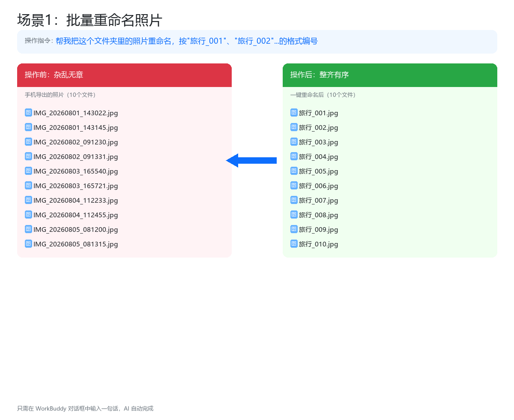Click image icon beside 旅行_009.jpg

pos(294,229)
